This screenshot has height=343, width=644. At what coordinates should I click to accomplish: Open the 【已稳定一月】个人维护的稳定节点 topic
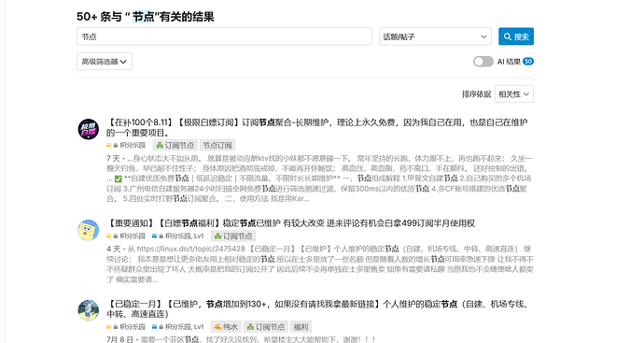click(318, 308)
